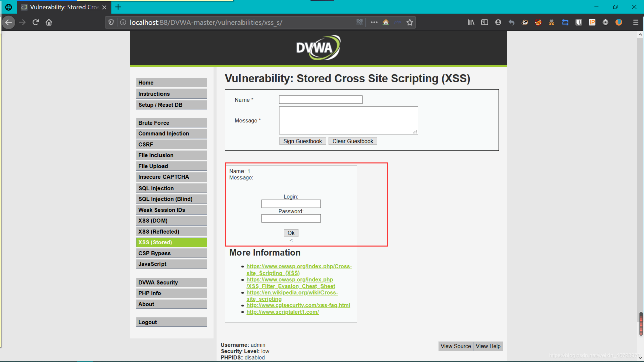The image size is (644, 362).
Task: Open the PHP Info page
Action: point(172,293)
